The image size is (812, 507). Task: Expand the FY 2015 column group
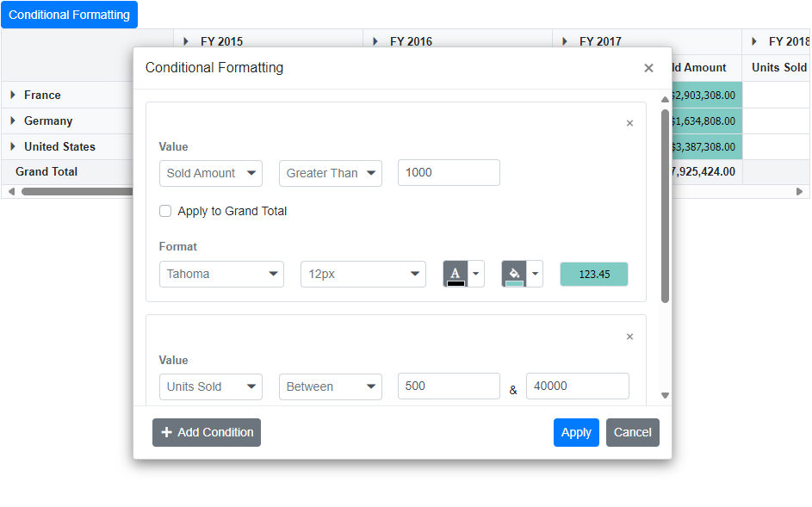(x=184, y=40)
